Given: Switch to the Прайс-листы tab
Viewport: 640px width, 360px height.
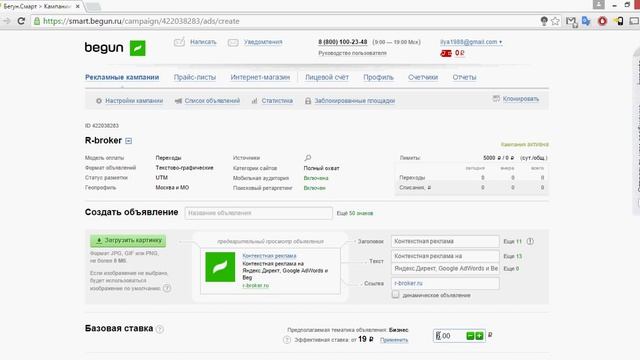Looking at the screenshot, I should 195,77.
